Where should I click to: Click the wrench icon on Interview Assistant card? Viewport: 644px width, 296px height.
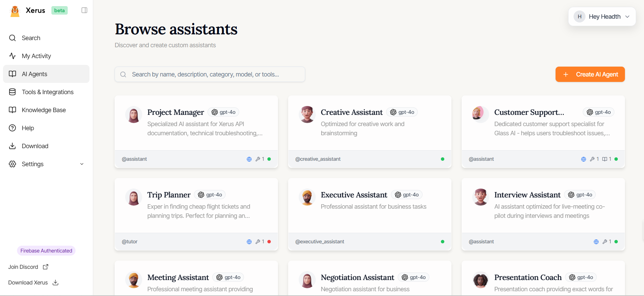click(605, 242)
